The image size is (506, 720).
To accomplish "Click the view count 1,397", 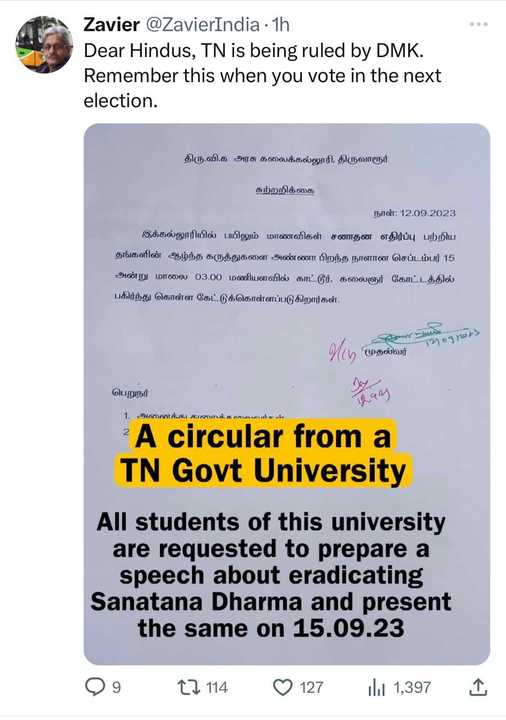I will [412, 687].
